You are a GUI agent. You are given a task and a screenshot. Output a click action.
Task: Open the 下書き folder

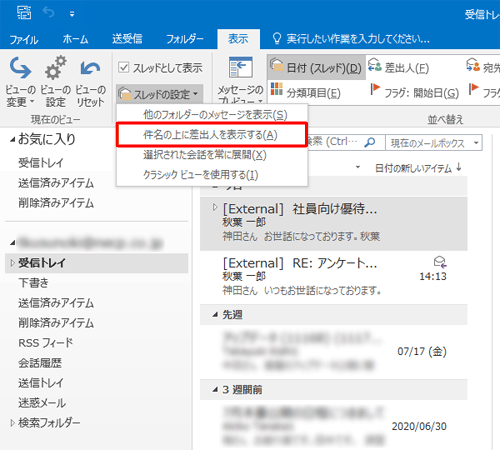pyautogui.click(x=33, y=283)
